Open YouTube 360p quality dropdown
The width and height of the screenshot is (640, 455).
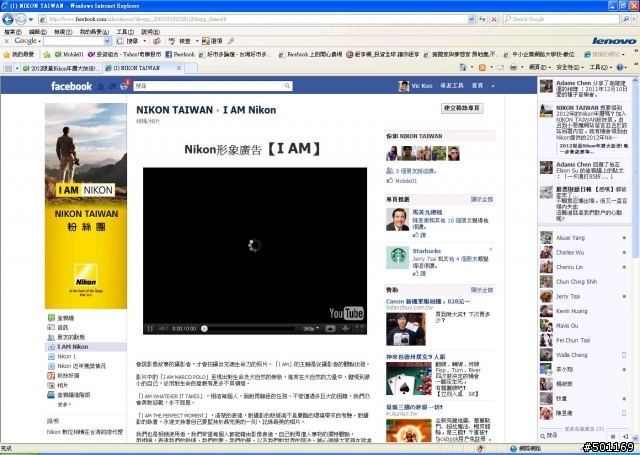pyautogui.click(x=311, y=328)
